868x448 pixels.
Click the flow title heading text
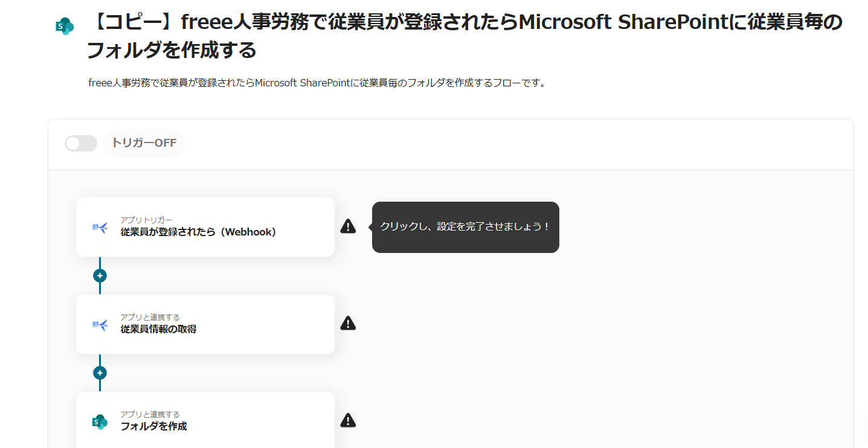coord(465,36)
